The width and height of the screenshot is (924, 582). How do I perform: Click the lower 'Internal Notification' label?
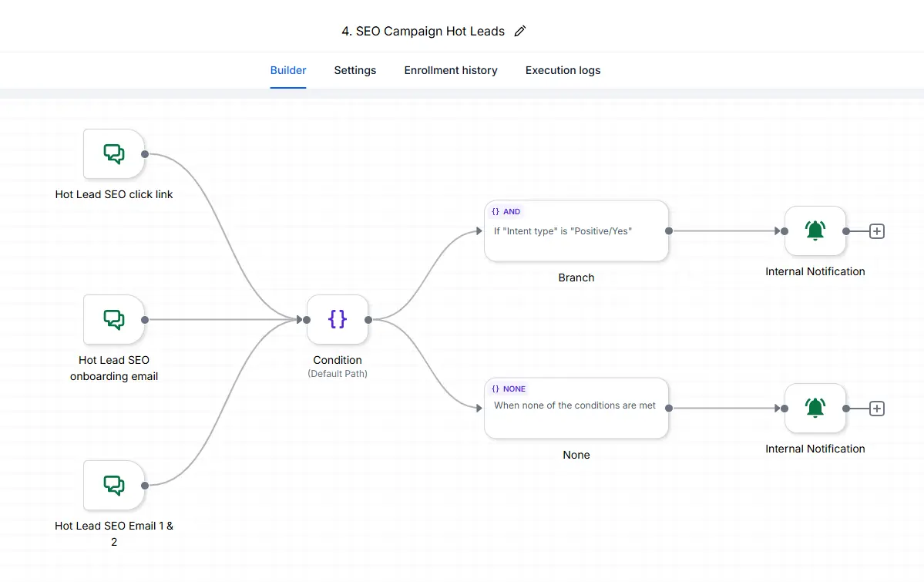(x=815, y=449)
